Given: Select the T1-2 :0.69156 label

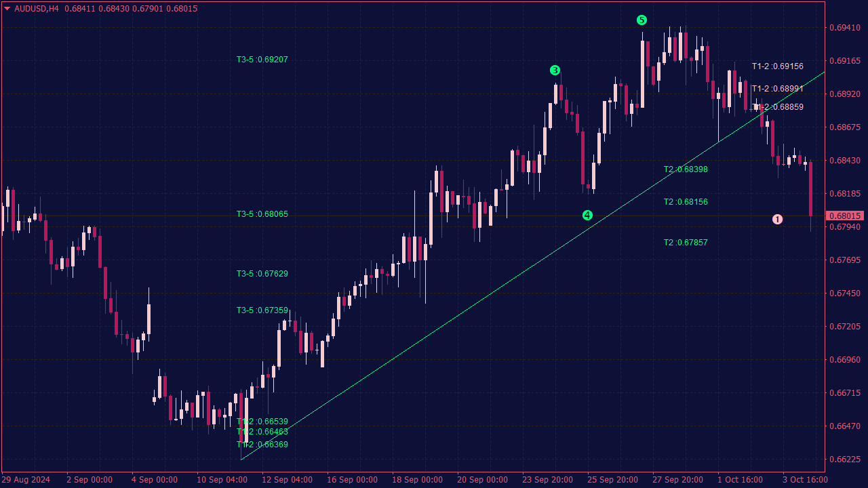Looking at the screenshot, I should pos(778,66).
